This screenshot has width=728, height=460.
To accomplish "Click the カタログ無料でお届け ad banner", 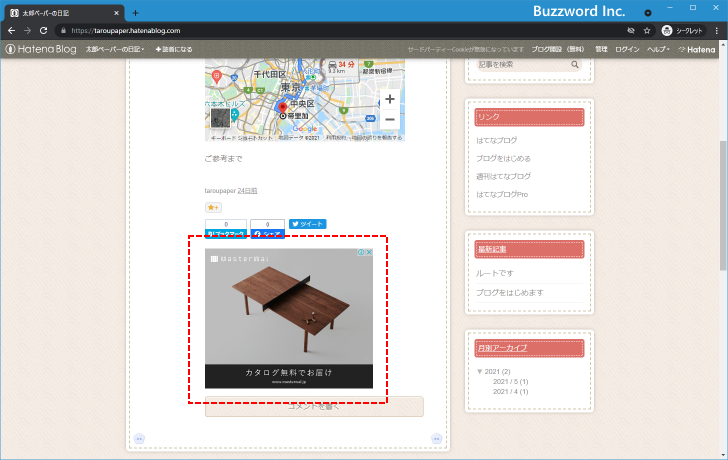I will click(289, 376).
